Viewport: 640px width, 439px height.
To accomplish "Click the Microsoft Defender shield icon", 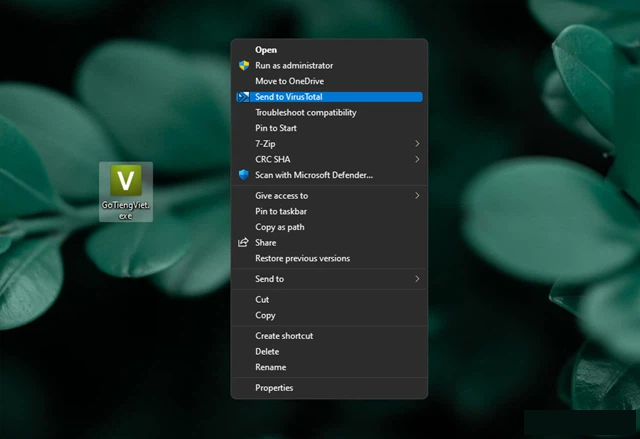I will tap(244, 175).
